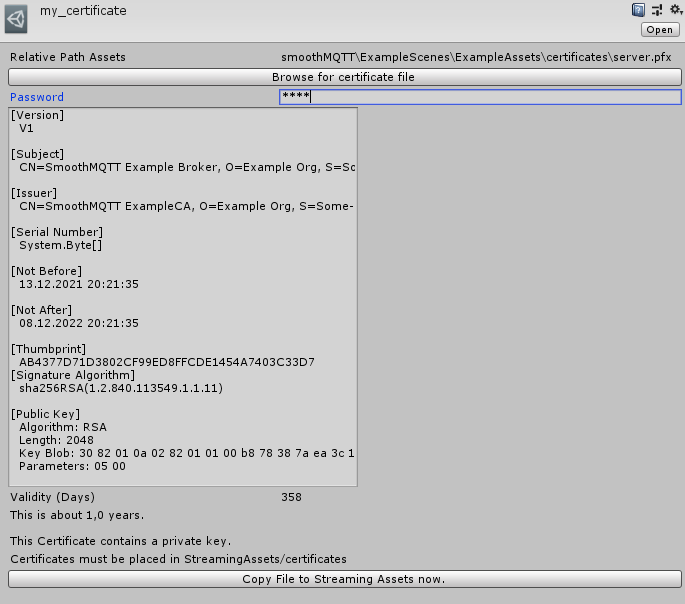Click the Key Blob hex line
The width and height of the screenshot is (685, 604).
click(187, 453)
